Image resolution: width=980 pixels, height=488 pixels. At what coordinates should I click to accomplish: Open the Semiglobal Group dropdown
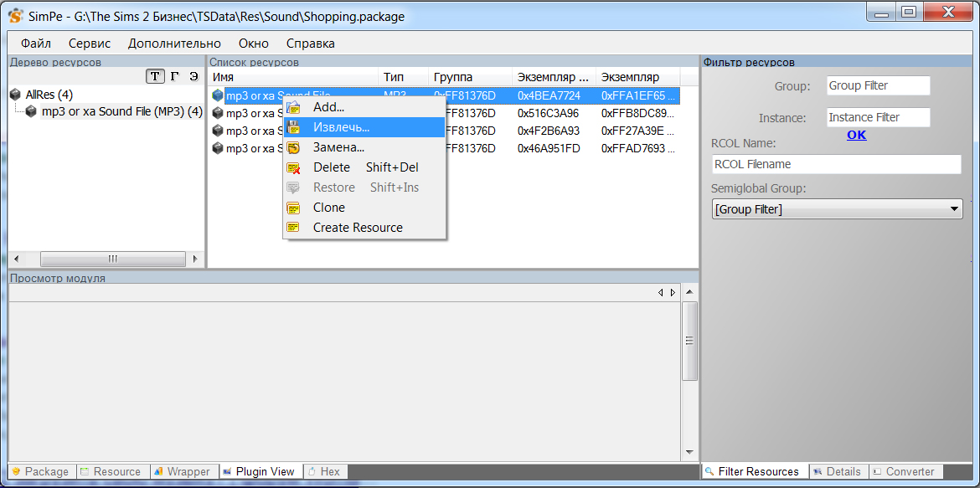pyautogui.click(x=954, y=209)
